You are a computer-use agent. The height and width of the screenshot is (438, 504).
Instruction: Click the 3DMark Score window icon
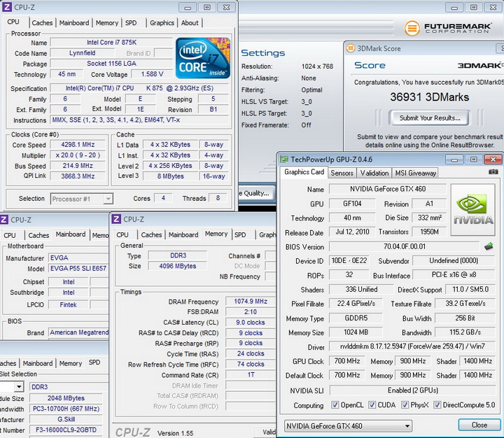(351, 49)
